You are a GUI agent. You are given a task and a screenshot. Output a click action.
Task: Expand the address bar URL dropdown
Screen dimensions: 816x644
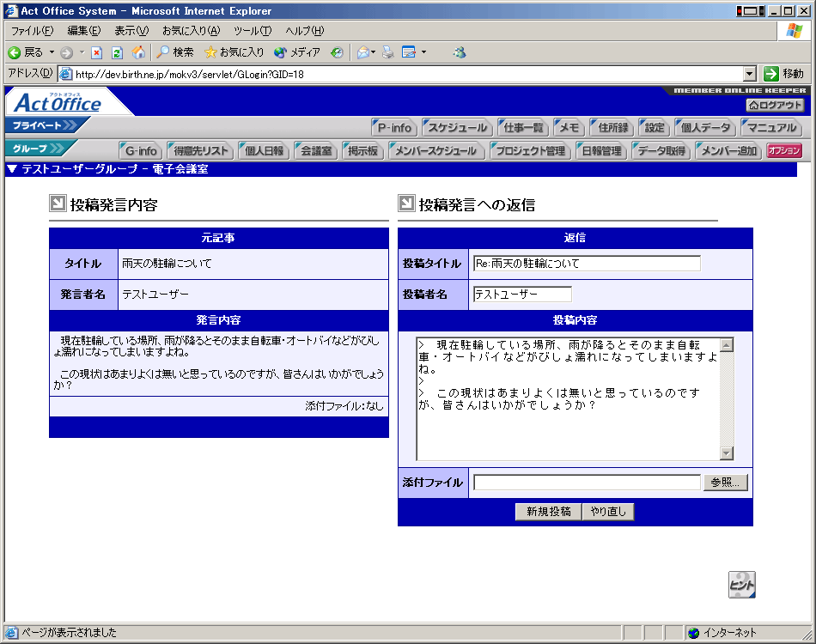point(749,74)
